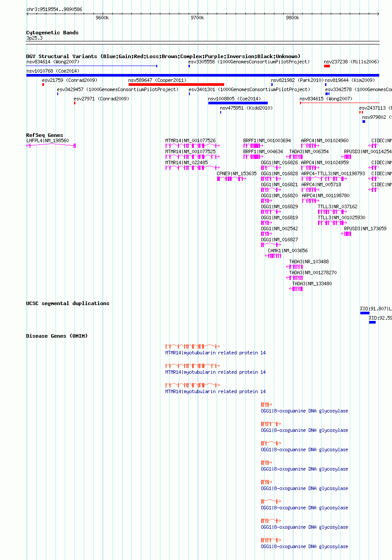Select nsv821982 (Park2010) label
The image size is (392, 560).
[x=297, y=81]
